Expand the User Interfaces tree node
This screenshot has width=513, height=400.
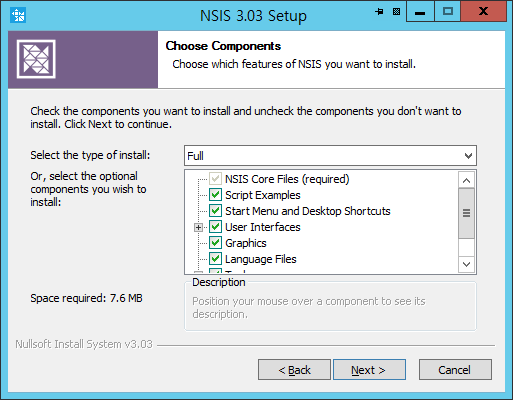(x=198, y=227)
